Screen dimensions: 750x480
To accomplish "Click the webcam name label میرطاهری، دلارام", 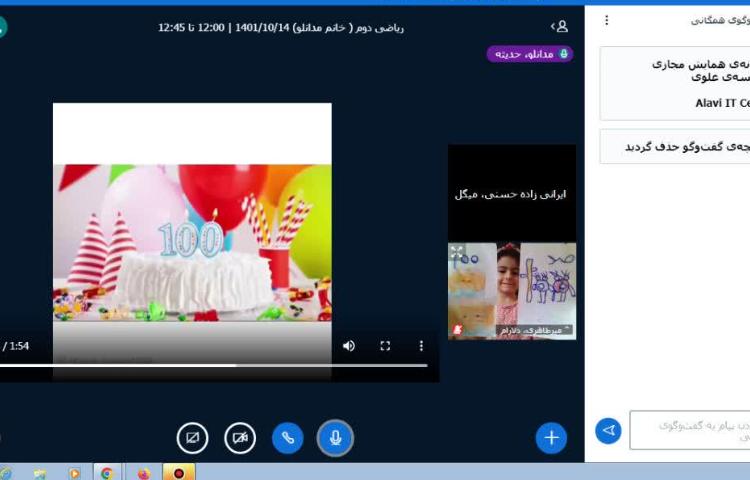I will [534, 330].
